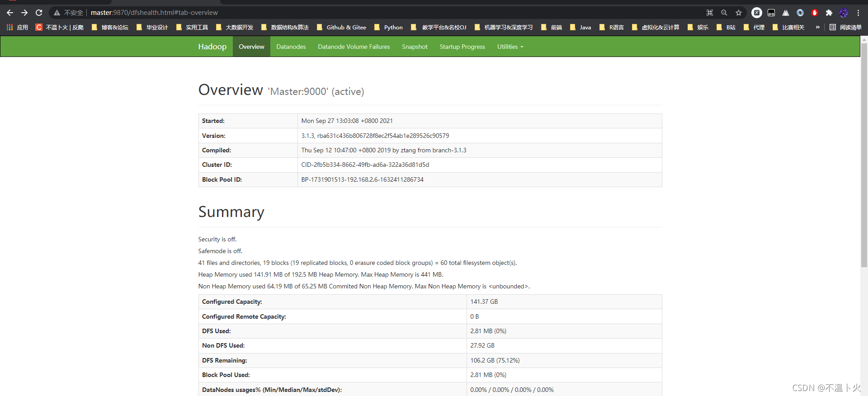This screenshot has height=396, width=868.
Task: Switch to the Datanodes tab
Action: click(291, 47)
